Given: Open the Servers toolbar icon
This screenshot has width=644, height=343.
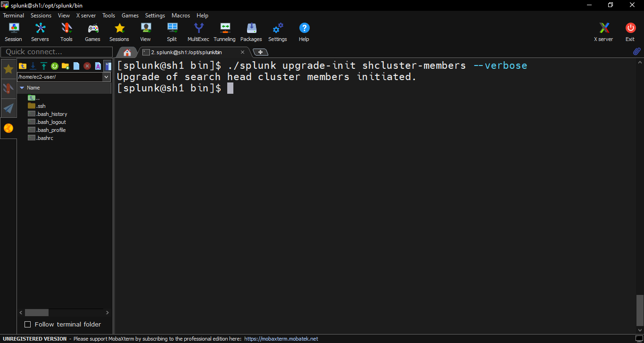Looking at the screenshot, I should click(40, 32).
